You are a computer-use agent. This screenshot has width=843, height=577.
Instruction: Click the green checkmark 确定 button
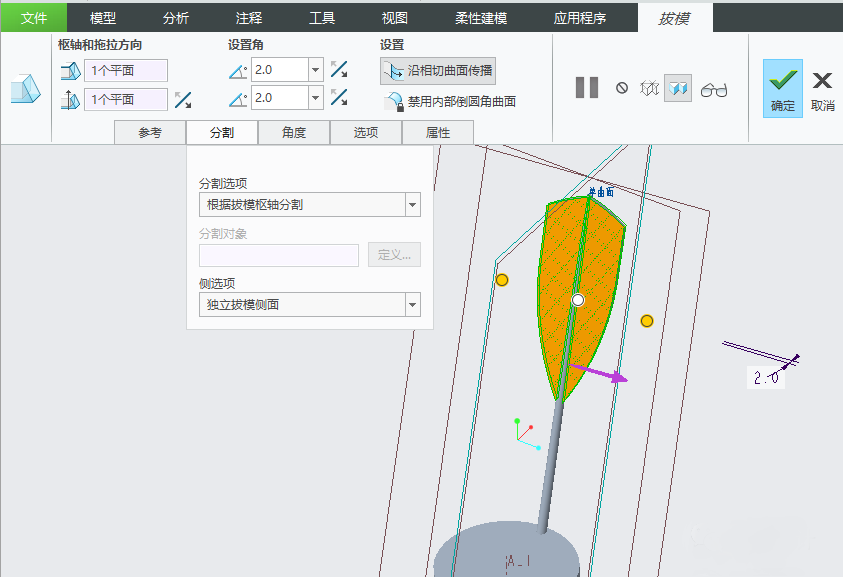click(x=782, y=87)
